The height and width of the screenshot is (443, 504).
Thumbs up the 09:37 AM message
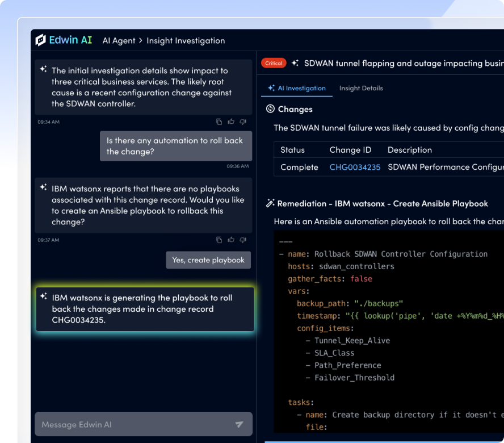[x=231, y=239]
